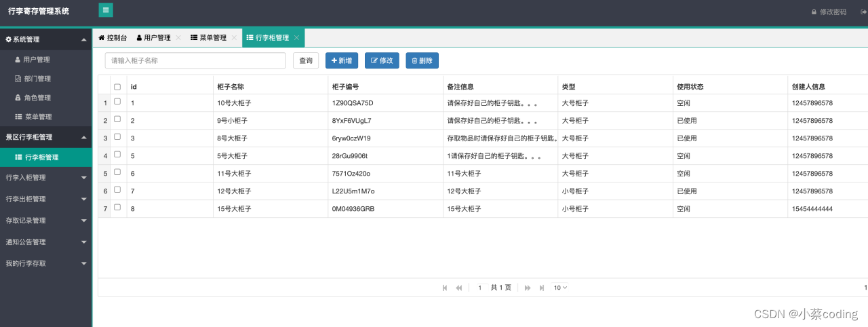Check the row for 5号大柜子
The width and height of the screenshot is (868, 327).
pyautogui.click(x=117, y=155)
